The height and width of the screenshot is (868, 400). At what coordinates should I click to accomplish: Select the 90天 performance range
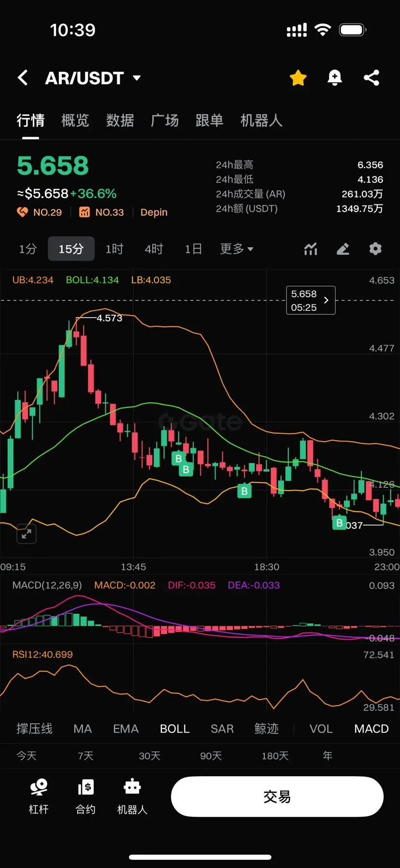point(211,755)
